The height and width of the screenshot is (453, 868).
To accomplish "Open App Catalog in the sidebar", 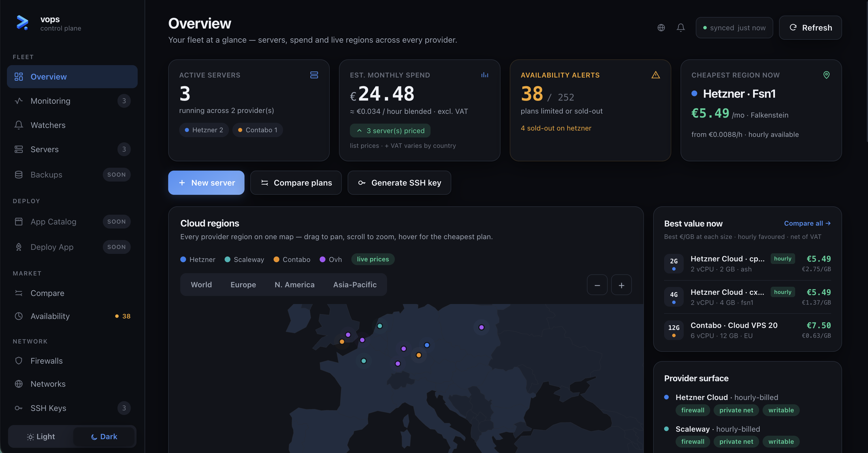I will click(x=72, y=221).
